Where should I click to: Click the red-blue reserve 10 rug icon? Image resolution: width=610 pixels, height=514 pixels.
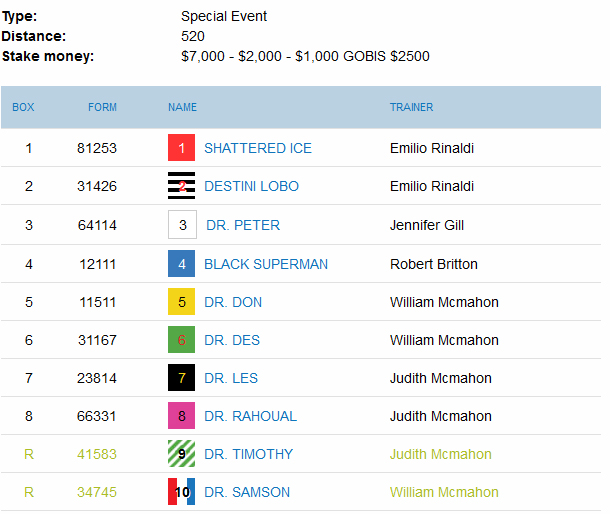[181, 492]
